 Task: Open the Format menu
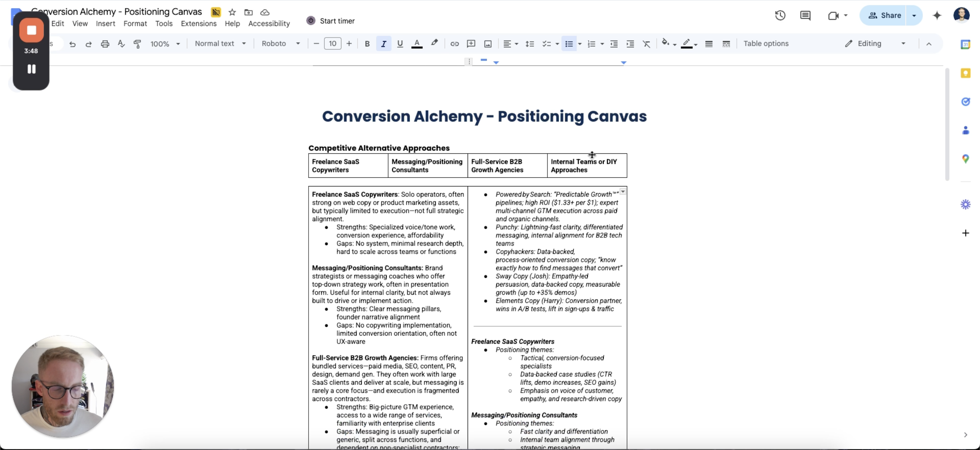click(135, 24)
